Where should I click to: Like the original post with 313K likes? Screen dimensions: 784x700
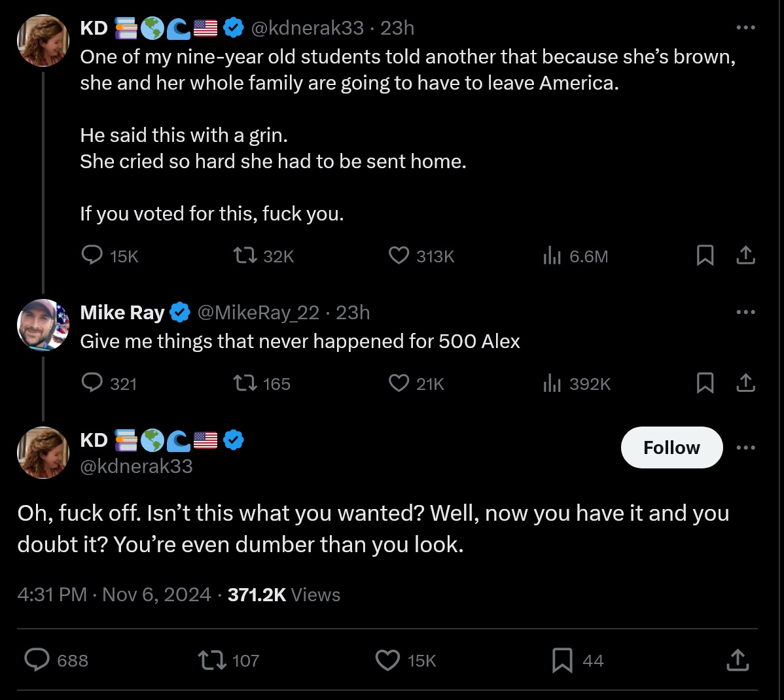[399, 255]
